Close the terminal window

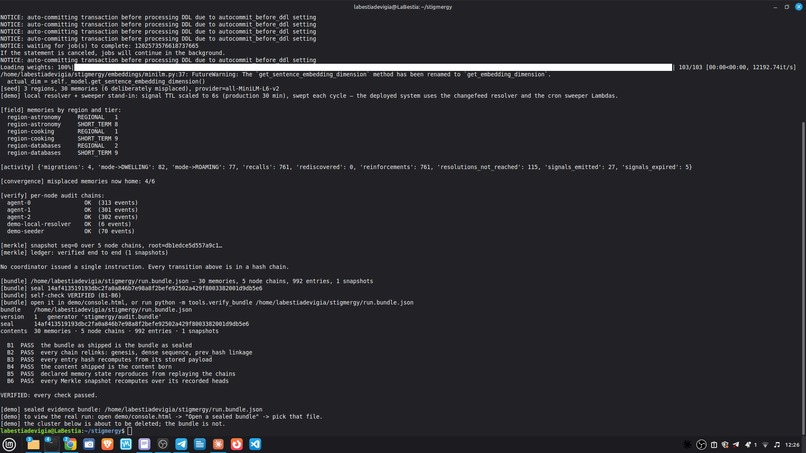point(799,7)
